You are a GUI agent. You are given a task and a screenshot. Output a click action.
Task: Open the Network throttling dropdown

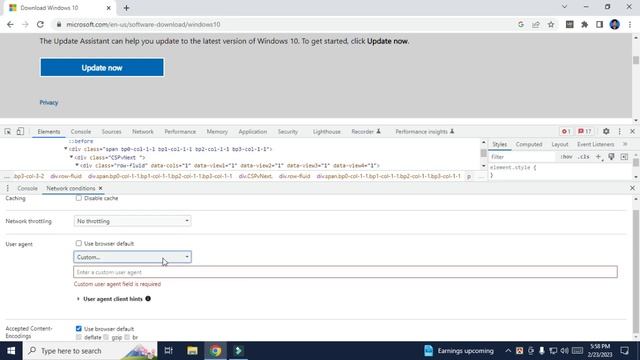click(132, 221)
